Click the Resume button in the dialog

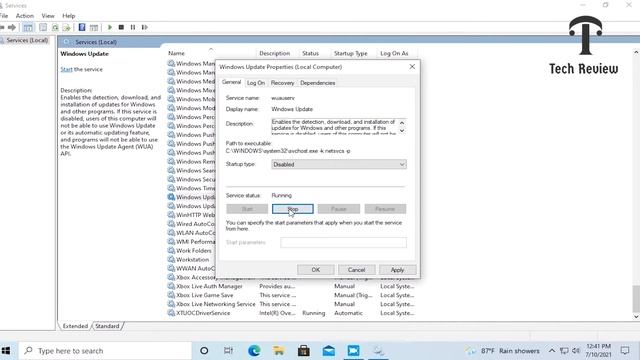pos(385,209)
